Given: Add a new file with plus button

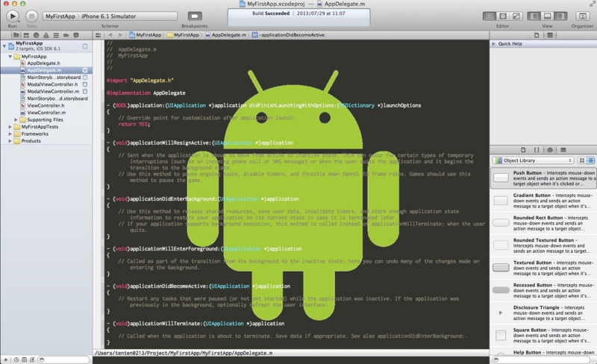Looking at the screenshot, I should coord(6,360).
